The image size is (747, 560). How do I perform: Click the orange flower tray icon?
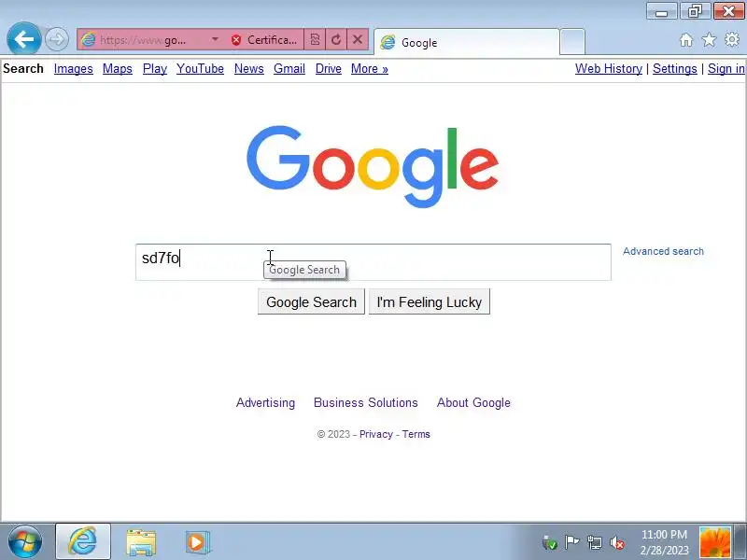[x=714, y=543]
